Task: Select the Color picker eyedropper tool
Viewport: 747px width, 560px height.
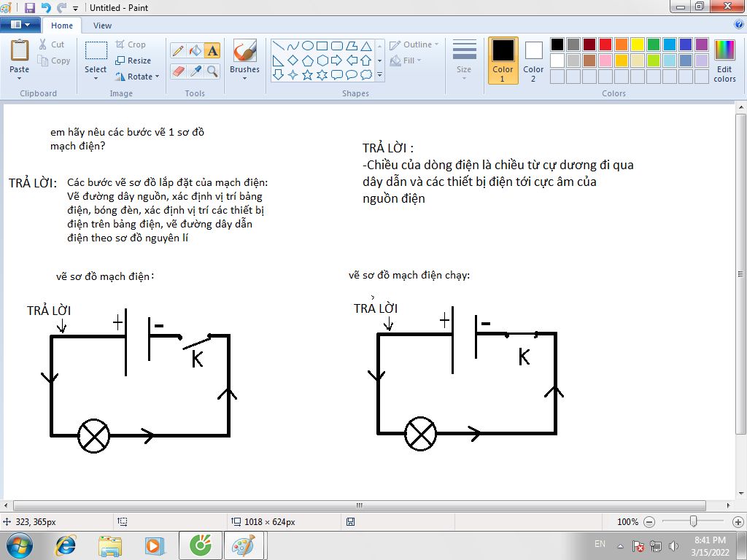Action: [x=196, y=71]
